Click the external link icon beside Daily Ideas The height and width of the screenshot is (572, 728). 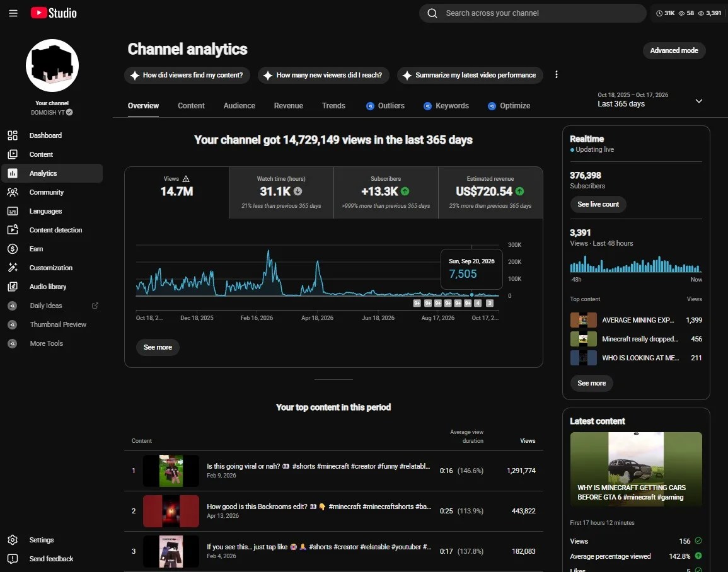coord(95,306)
